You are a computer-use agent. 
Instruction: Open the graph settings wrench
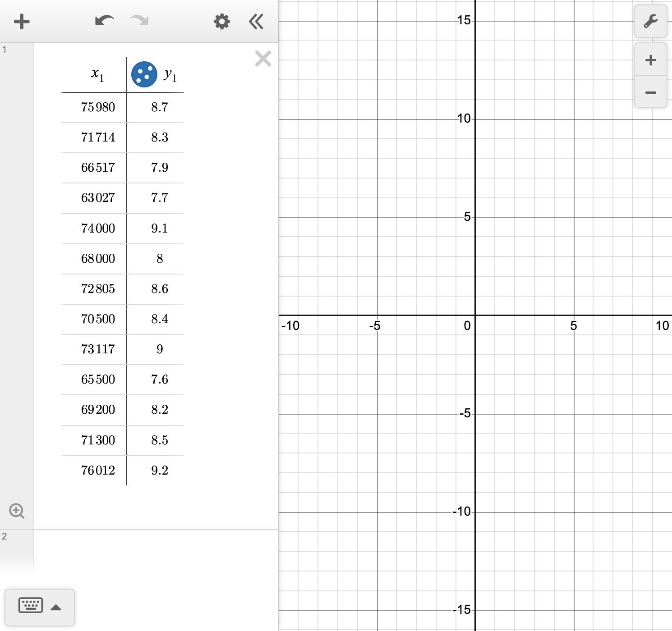point(650,21)
